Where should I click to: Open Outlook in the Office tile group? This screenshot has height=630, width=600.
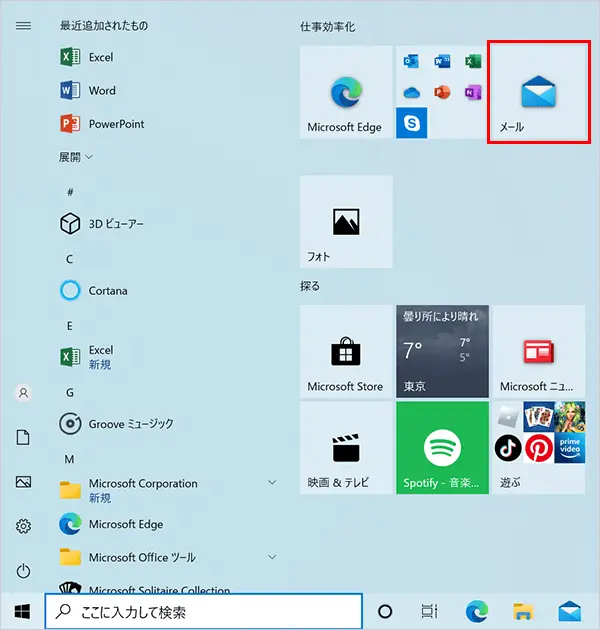(411, 61)
